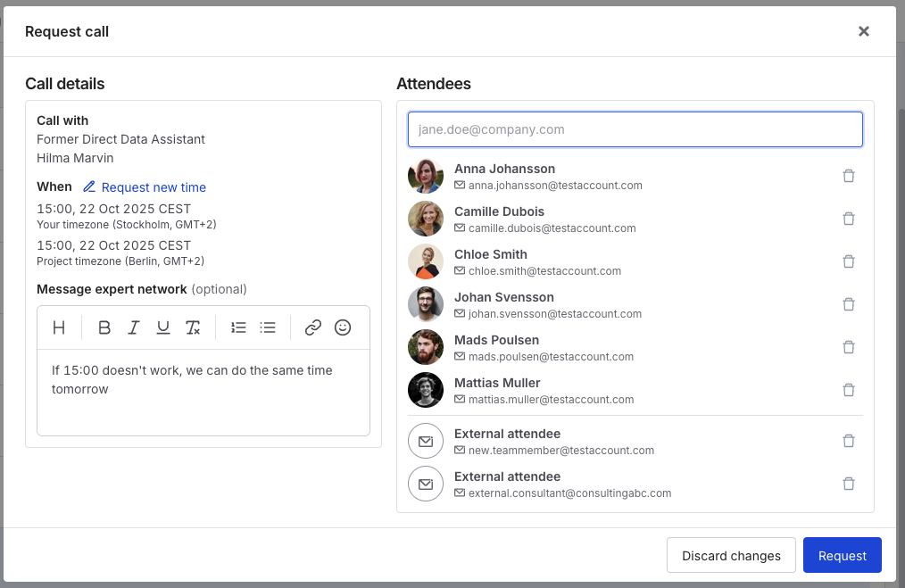Insert a numbered list
This screenshot has width=905, height=588.
click(x=238, y=327)
